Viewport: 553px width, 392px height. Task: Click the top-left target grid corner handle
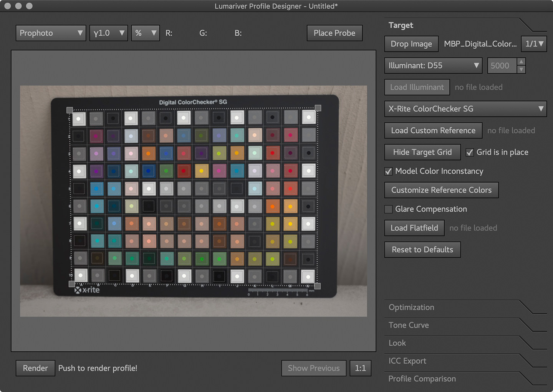coord(70,110)
